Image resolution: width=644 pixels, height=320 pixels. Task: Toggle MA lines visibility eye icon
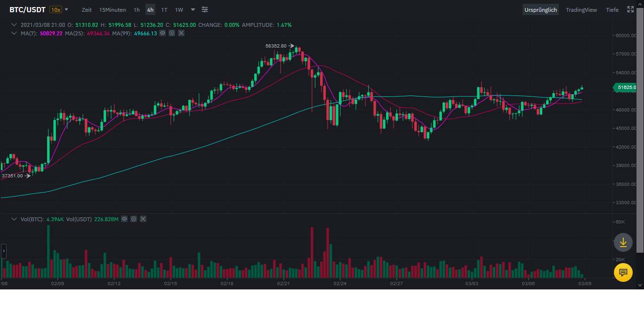point(162,33)
